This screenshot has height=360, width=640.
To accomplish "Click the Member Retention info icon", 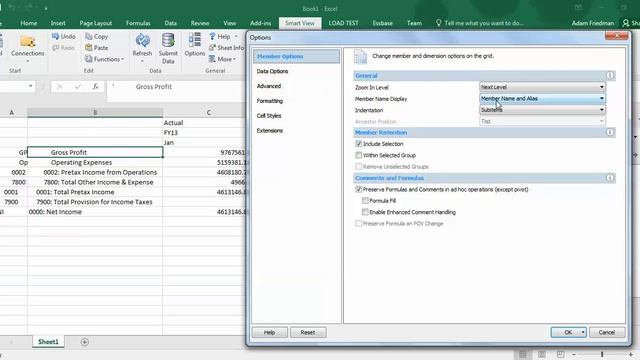I will tap(610, 132).
